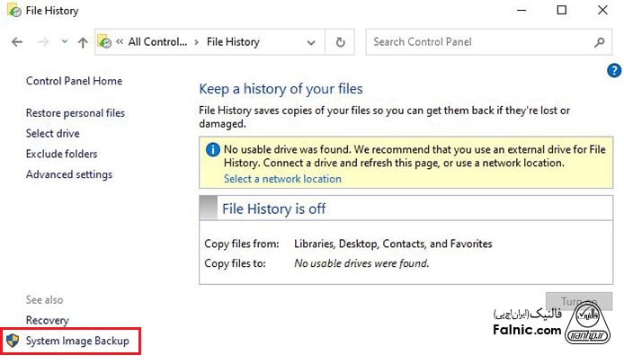Open Advanced settings
The width and height of the screenshot is (624, 364).
(69, 174)
